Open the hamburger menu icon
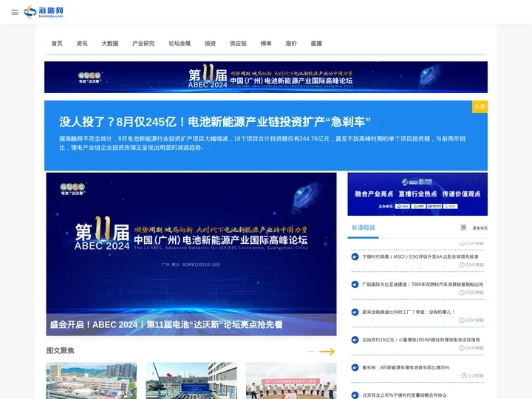This screenshot has height=399, width=532. [15, 13]
